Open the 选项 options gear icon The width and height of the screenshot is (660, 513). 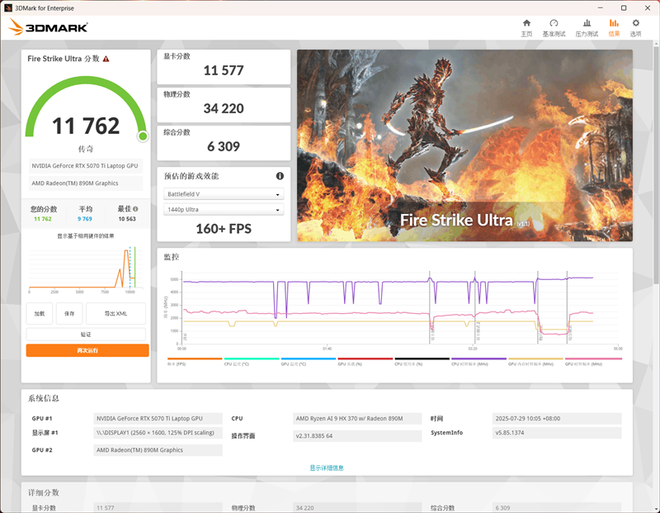(x=635, y=27)
